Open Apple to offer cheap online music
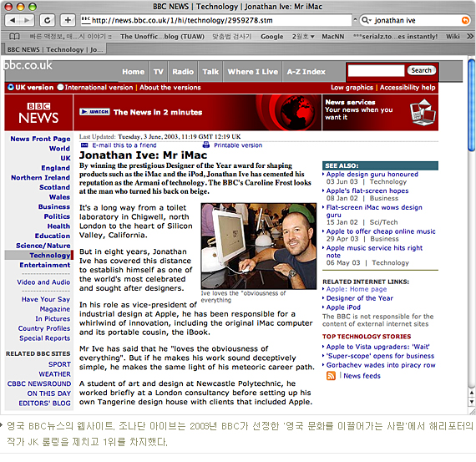The width and height of the screenshot is (476, 462). (381, 231)
